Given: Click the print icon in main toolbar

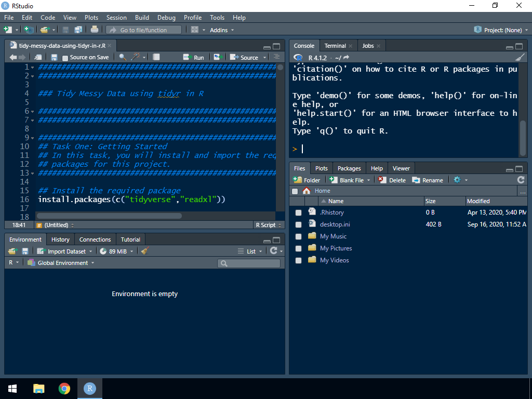Looking at the screenshot, I should (x=95, y=30).
